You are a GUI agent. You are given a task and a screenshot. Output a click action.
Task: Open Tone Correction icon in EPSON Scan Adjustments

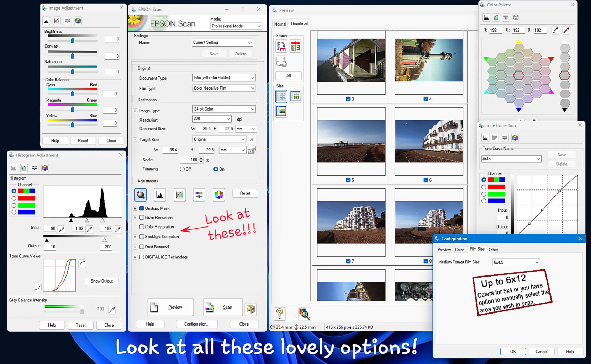point(179,194)
